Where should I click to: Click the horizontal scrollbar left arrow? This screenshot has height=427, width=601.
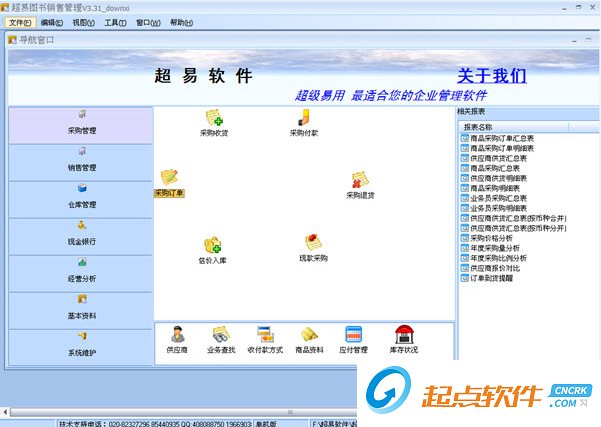click(5, 412)
